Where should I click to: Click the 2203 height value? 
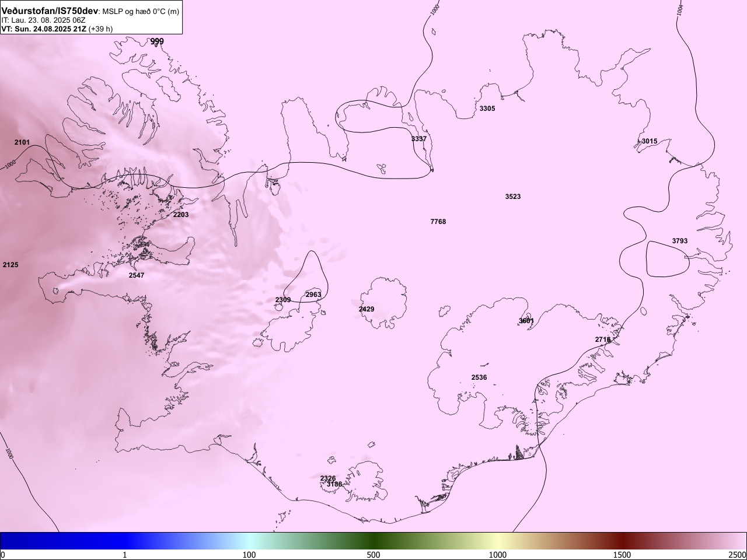(x=181, y=215)
